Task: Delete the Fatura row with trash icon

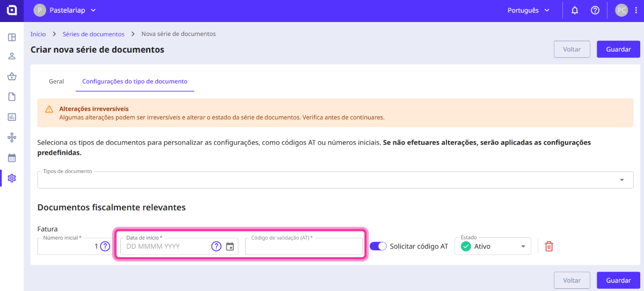Action: coord(549,246)
